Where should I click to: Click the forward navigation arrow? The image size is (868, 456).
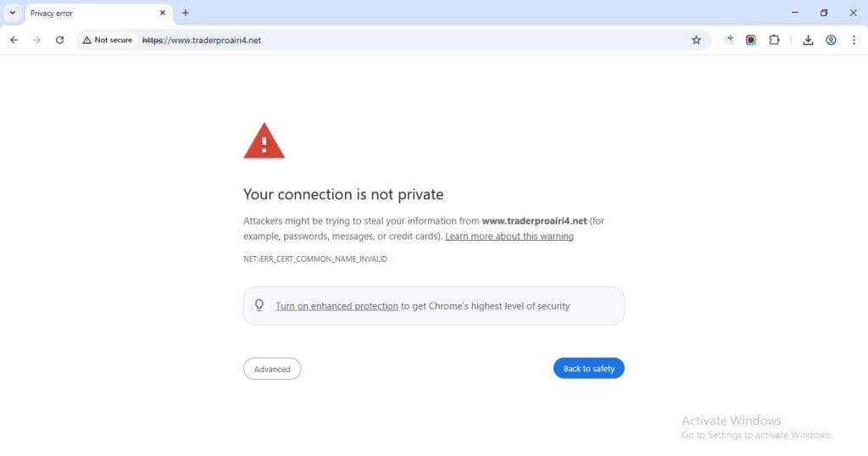pyautogui.click(x=36, y=40)
